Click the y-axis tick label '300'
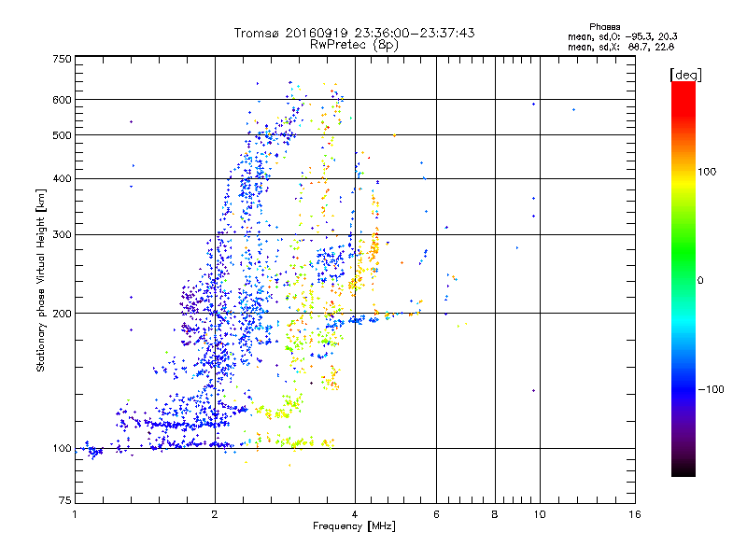Image resolution: width=747 pixels, height=560 pixels. click(x=63, y=235)
